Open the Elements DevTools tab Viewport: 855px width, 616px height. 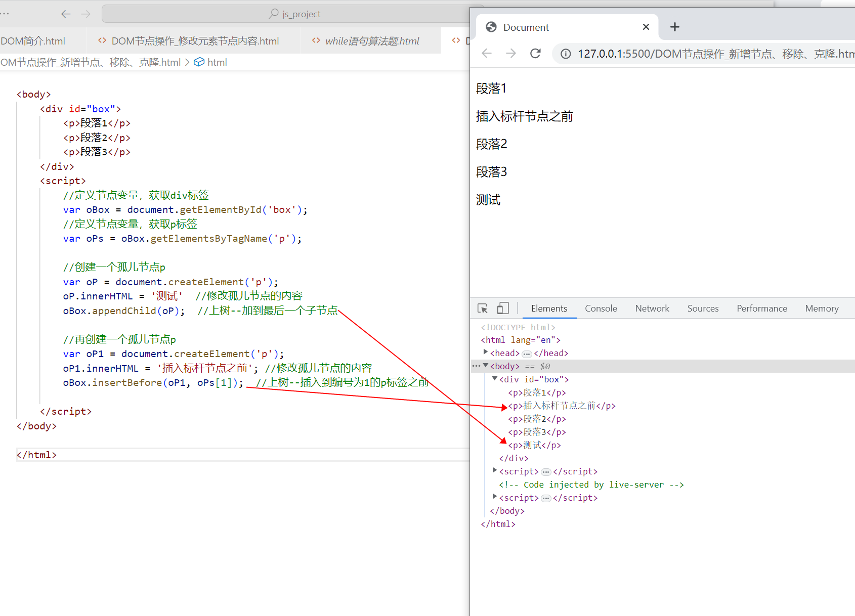549,309
